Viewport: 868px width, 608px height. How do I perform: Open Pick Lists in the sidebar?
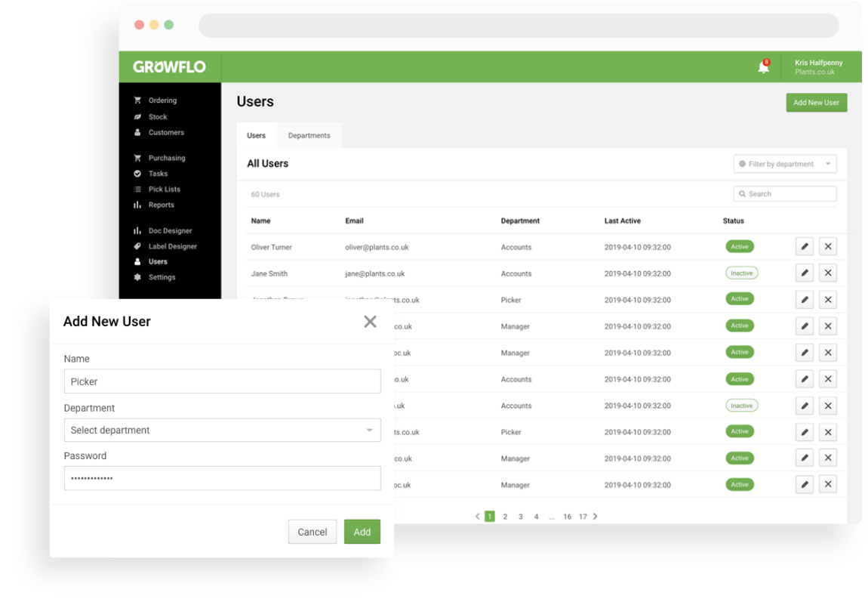[x=164, y=189]
